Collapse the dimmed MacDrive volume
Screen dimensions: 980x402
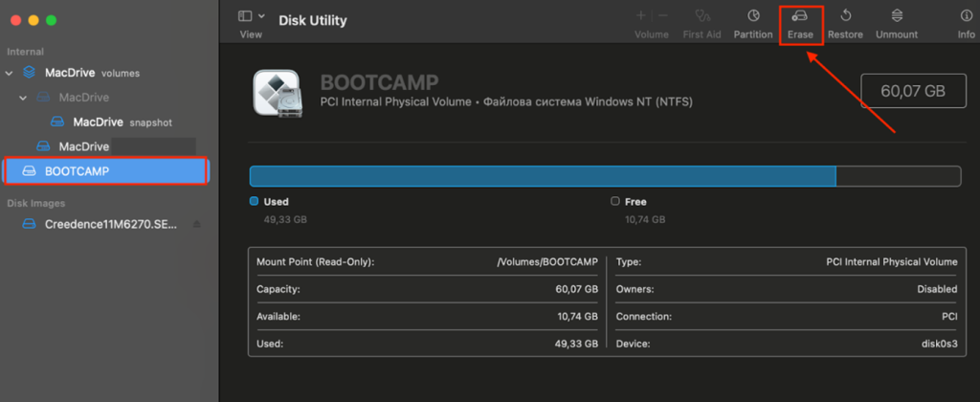pos(23,98)
